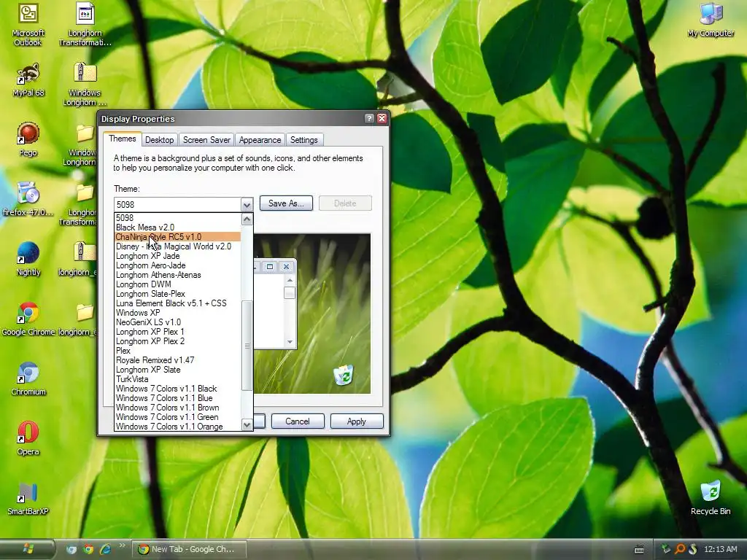Pick the Longhorn Athens-Atenas theme
The width and height of the screenshot is (747, 560).
(178, 275)
